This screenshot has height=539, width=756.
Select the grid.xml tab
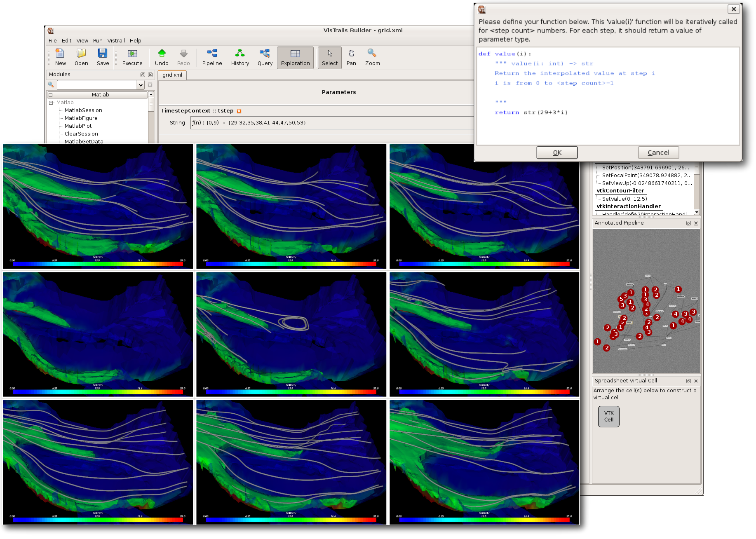pyautogui.click(x=172, y=75)
